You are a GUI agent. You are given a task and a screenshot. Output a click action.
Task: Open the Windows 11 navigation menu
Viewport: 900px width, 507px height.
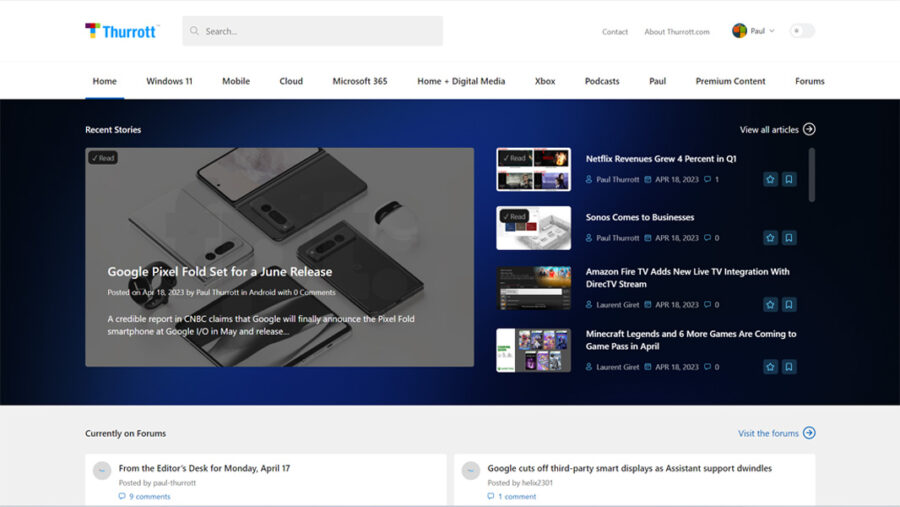click(x=169, y=81)
